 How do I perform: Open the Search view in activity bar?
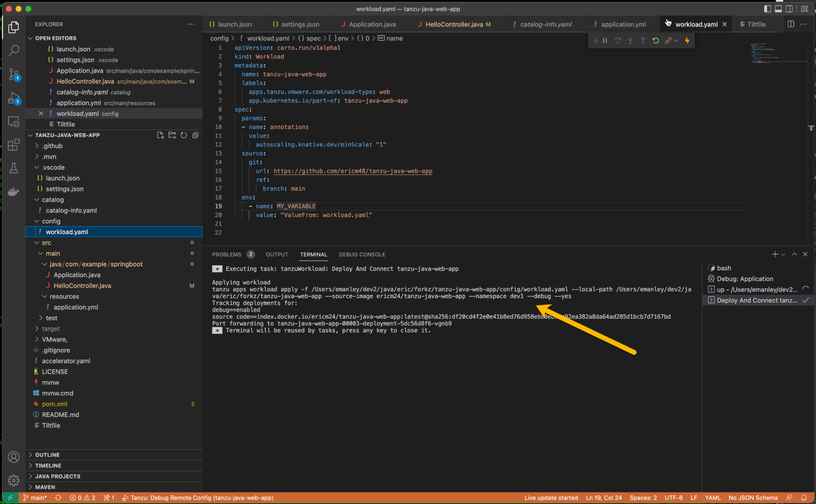13,51
